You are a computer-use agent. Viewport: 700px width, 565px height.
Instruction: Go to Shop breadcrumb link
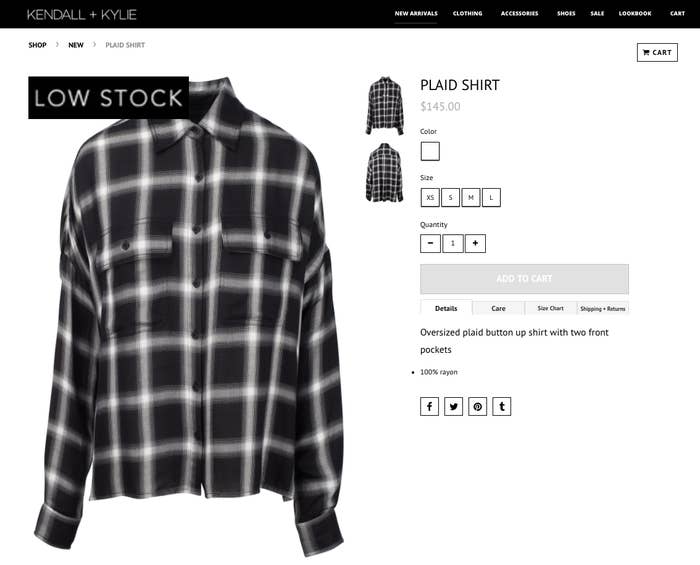[x=38, y=45]
